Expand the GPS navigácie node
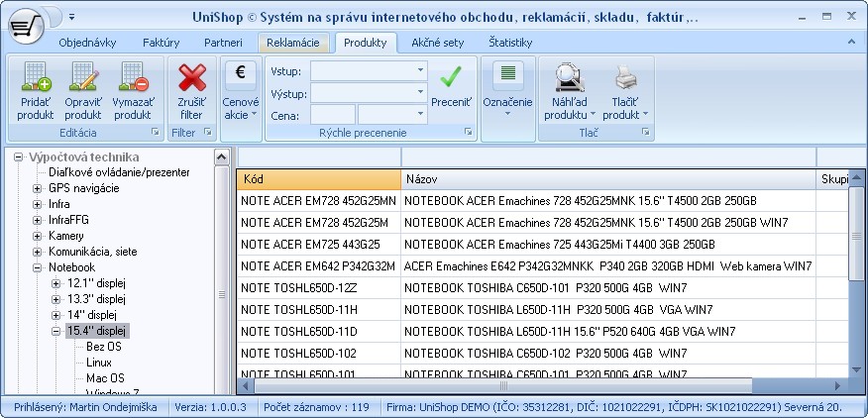 click(37, 189)
